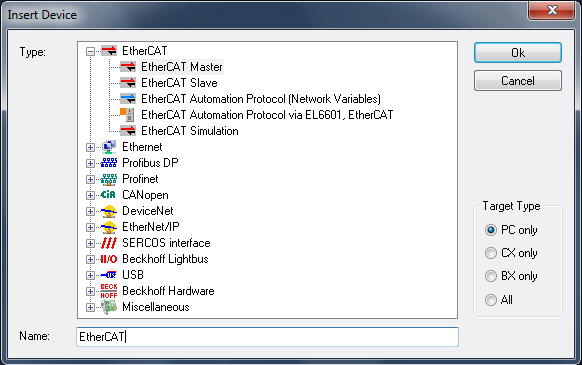This screenshot has height=365, width=582.
Task: Choose the All target type option
Action: 491,300
